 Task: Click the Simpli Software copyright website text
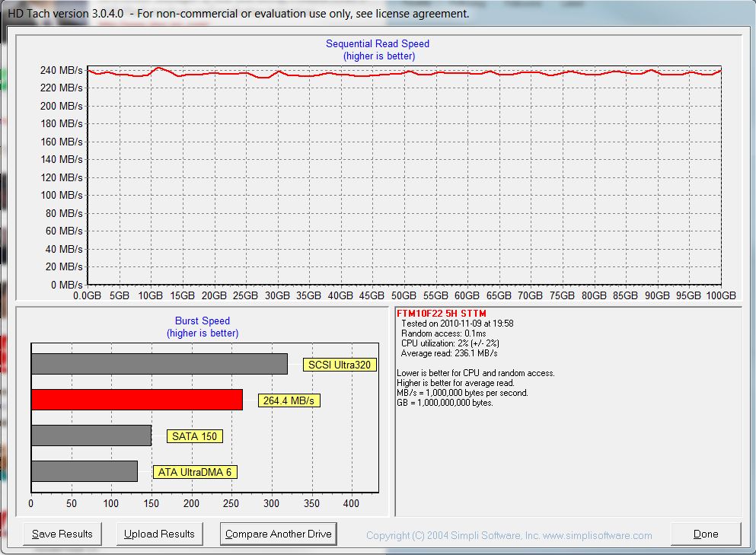(x=509, y=536)
